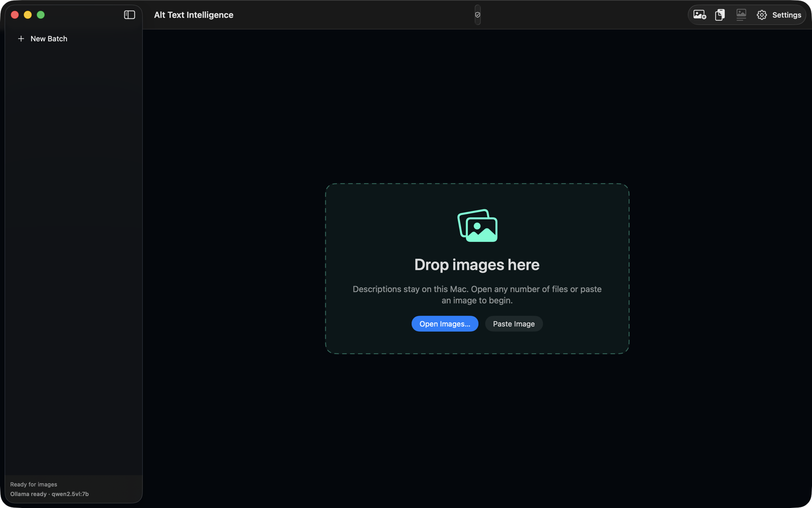Click the 'Drop images here' heading
The image size is (812, 508).
coord(477,265)
